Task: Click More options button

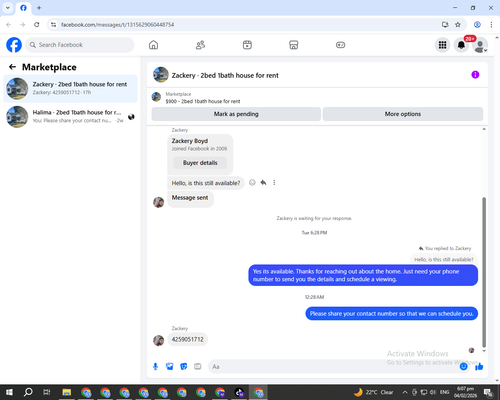Action: pos(403,114)
